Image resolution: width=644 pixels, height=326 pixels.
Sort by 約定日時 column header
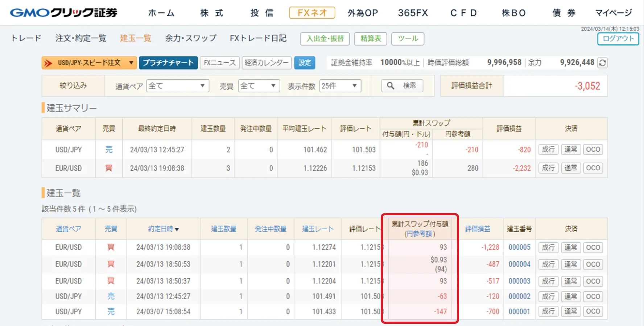[163, 229]
